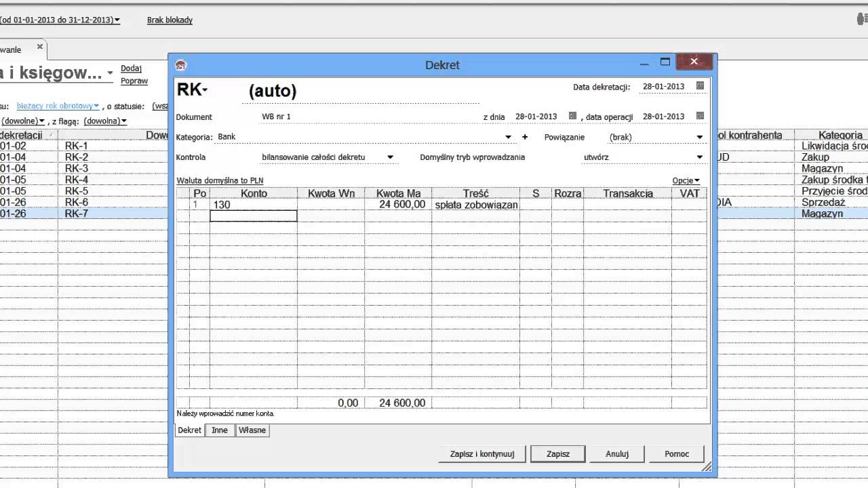Click the Rozra column header

point(568,193)
